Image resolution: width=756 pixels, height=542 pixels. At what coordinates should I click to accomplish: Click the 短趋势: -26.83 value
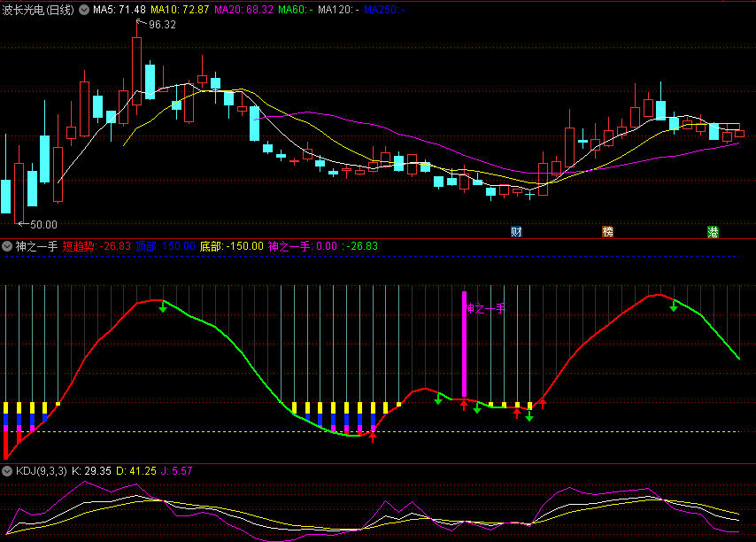pos(96,246)
